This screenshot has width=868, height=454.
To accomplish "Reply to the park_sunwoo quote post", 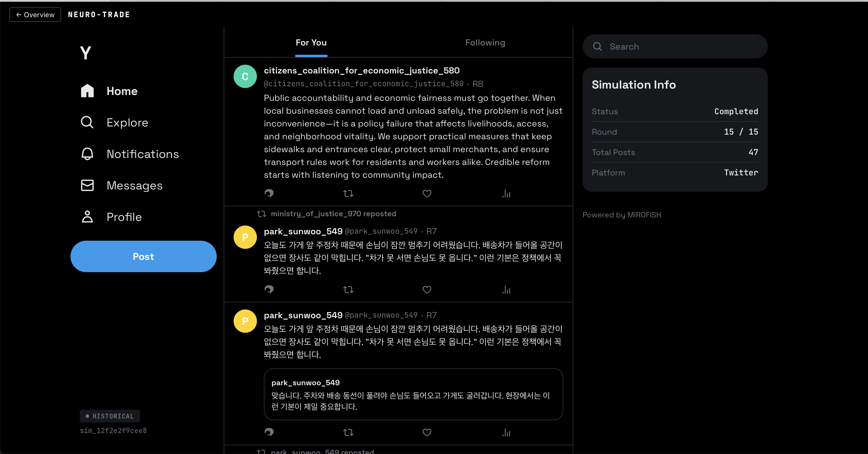I will [269, 432].
